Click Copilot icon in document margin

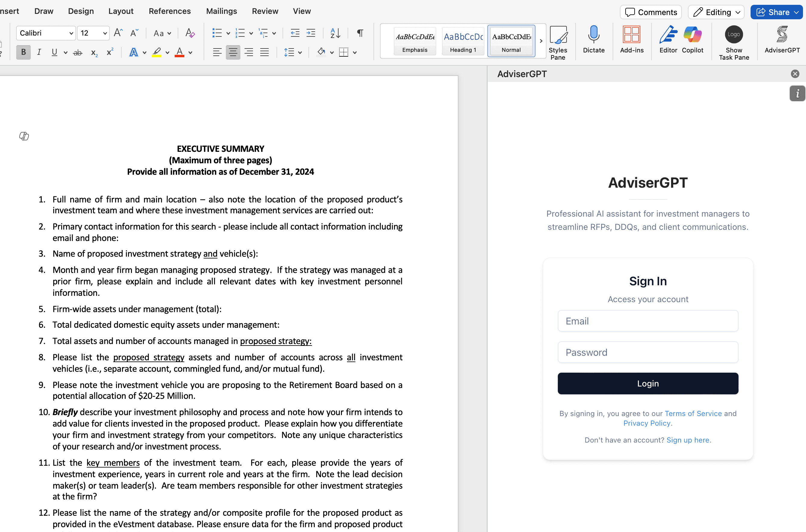point(24,136)
